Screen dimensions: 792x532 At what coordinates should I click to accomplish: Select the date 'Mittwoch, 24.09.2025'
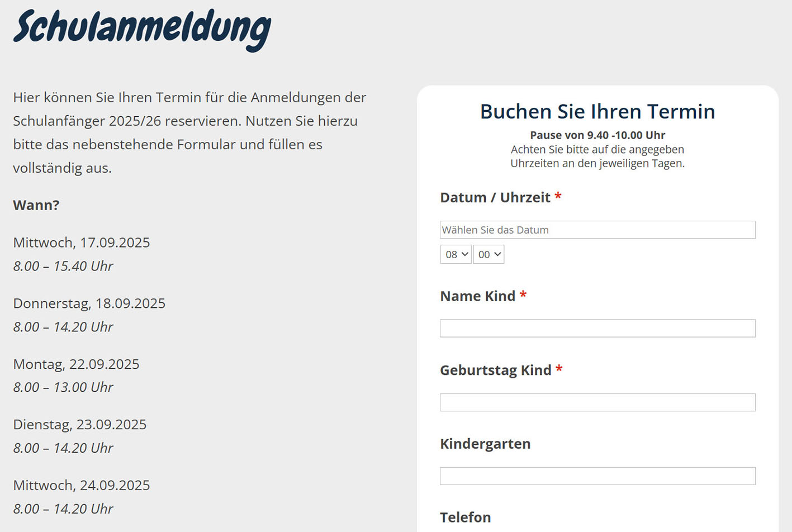[82, 485]
